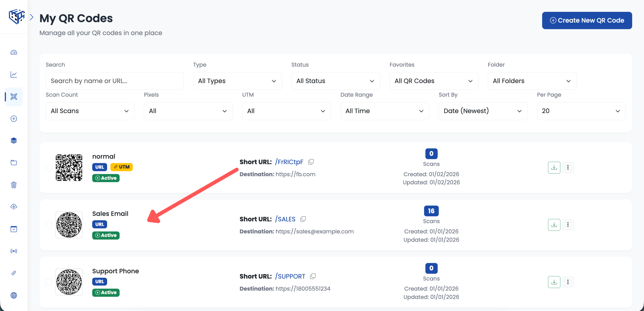
Task: Select the QR codes sidebar menu item
Action: (x=14, y=97)
